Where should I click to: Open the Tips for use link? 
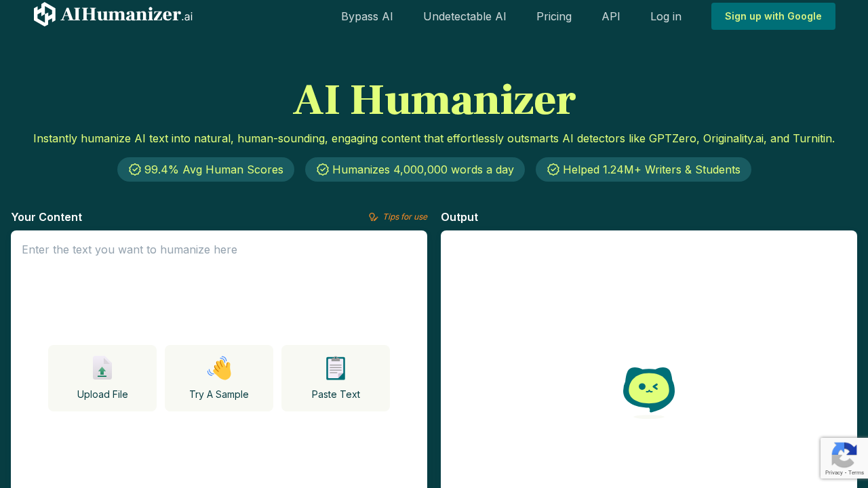405,216
